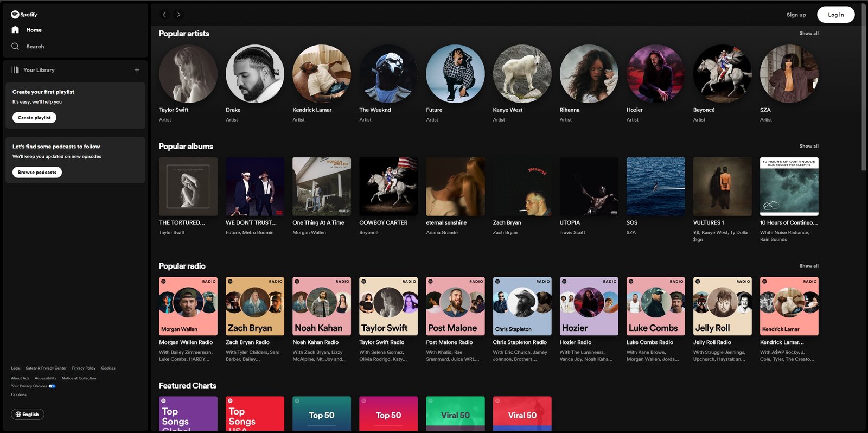Click the About Ads link
Viewport: 868px width, 433px height.
[20, 378]
